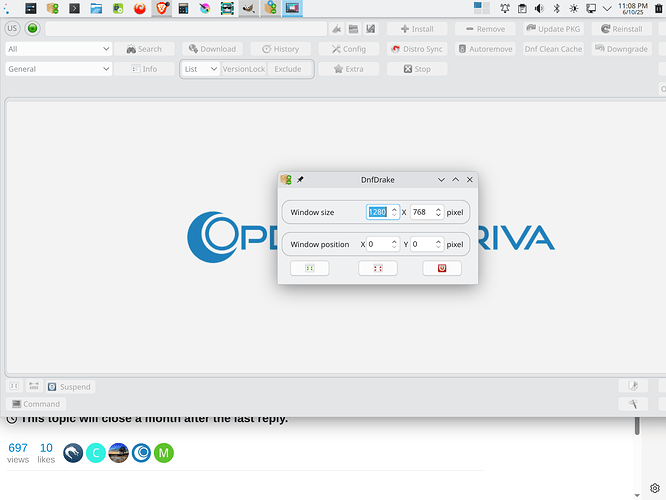Open clipboard icon in system tray
The width and height of the screenshot is (666, 500).
(x=522, y=8)
